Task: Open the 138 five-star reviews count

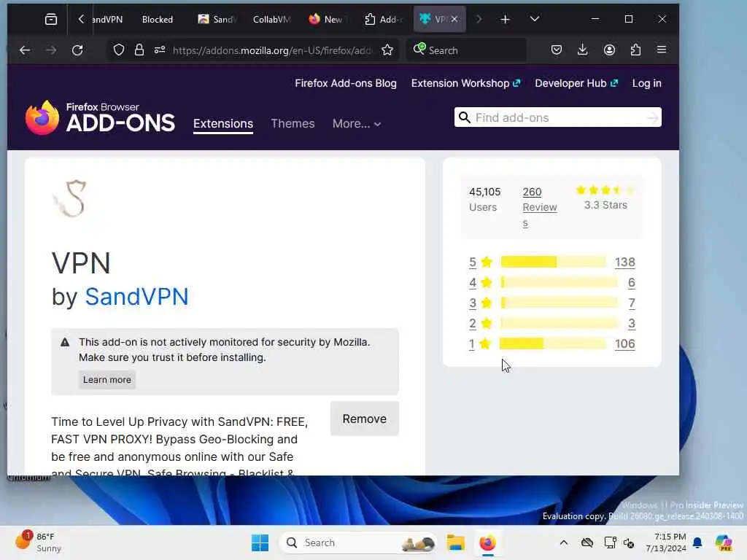Action: [624, 262]
